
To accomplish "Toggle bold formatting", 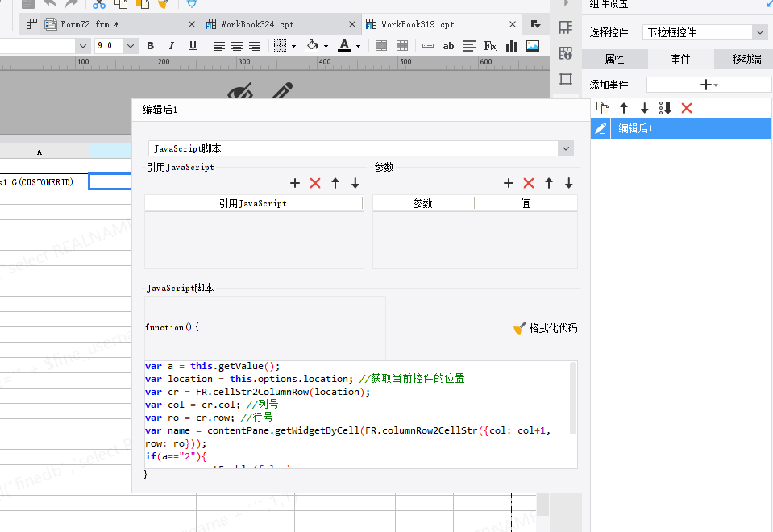I will (x=151, y=46).
